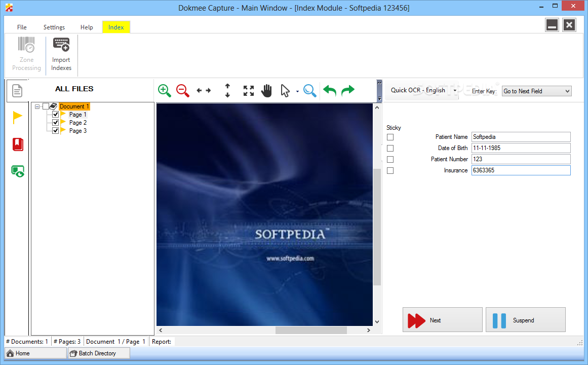Click the Suspend button
588x365 pixels.
point(525,320)
